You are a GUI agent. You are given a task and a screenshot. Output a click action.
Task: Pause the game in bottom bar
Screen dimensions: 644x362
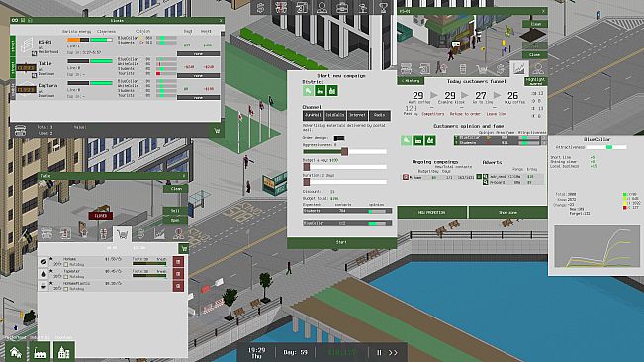pos(379,352)
